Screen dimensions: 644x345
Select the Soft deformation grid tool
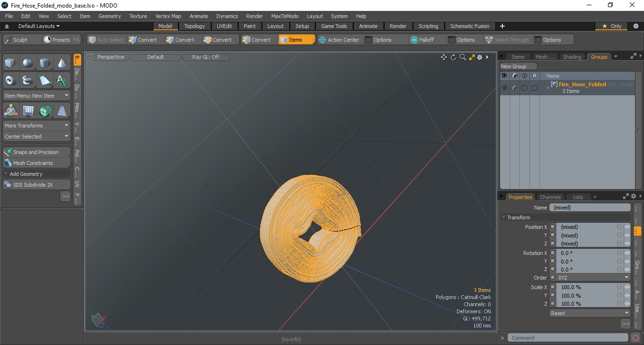pyautogui.click(x=27, y=111)
